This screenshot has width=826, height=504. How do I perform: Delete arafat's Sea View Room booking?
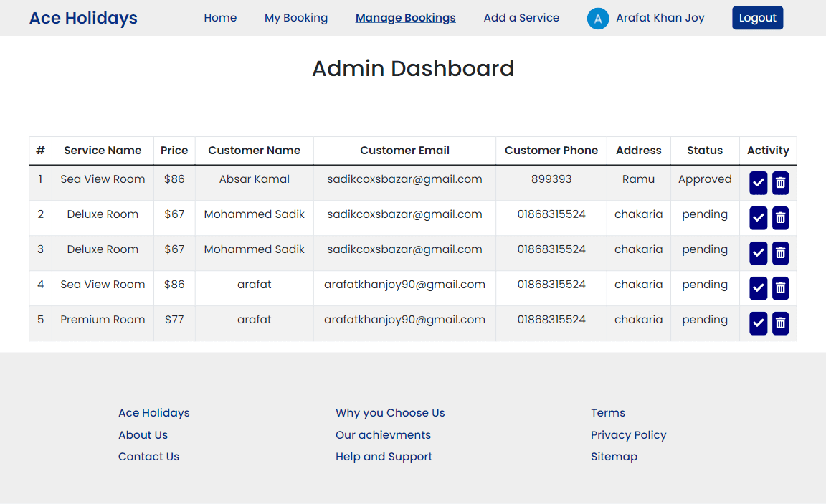pyautogui.click(x=780, y=288)
